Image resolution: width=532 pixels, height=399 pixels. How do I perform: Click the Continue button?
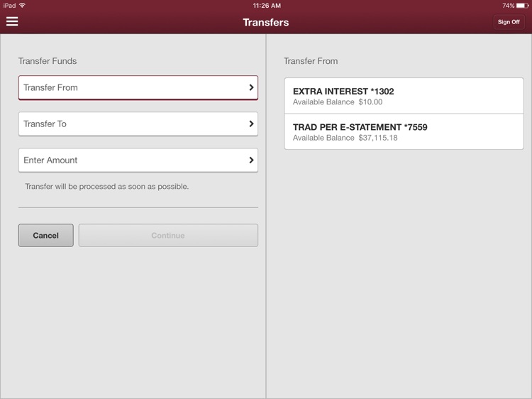pyautogui.click(x=168, y=235)
